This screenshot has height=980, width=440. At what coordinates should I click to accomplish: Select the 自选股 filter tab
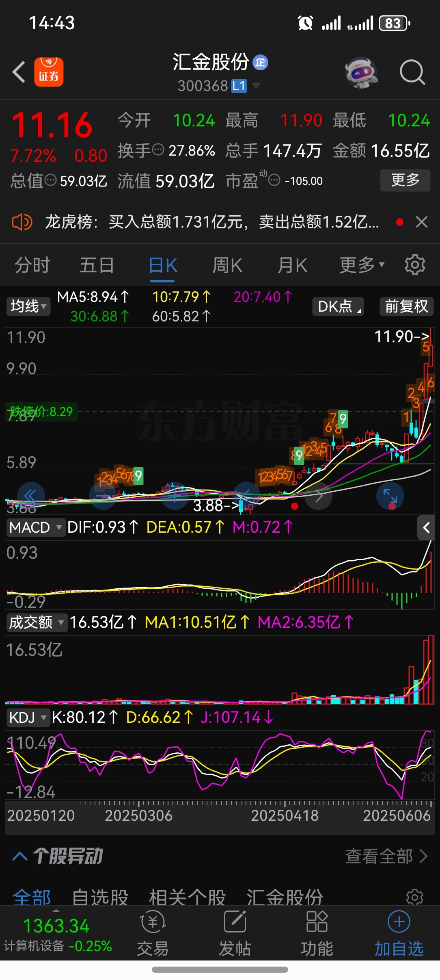point(100,898)
